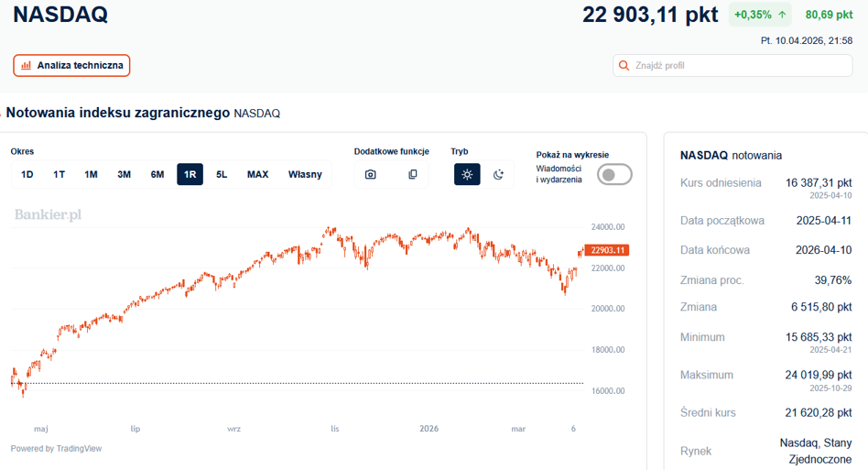Select the 3M period

(124, 174)
